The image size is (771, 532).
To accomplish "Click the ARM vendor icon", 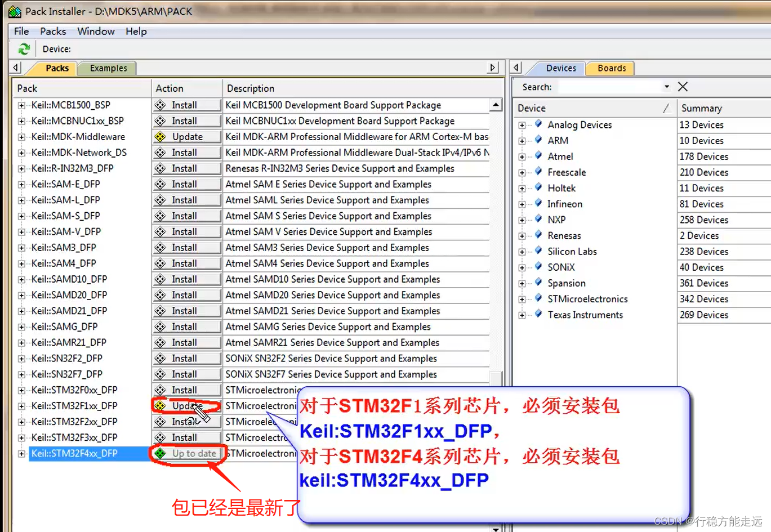I will 538,140.
